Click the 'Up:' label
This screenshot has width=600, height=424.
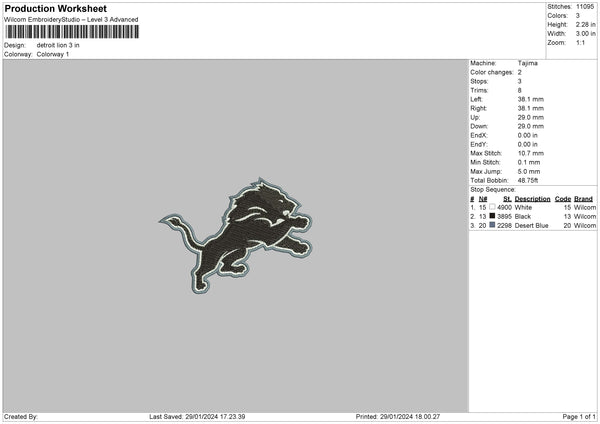pyautogui.click(x=475, y=117)
